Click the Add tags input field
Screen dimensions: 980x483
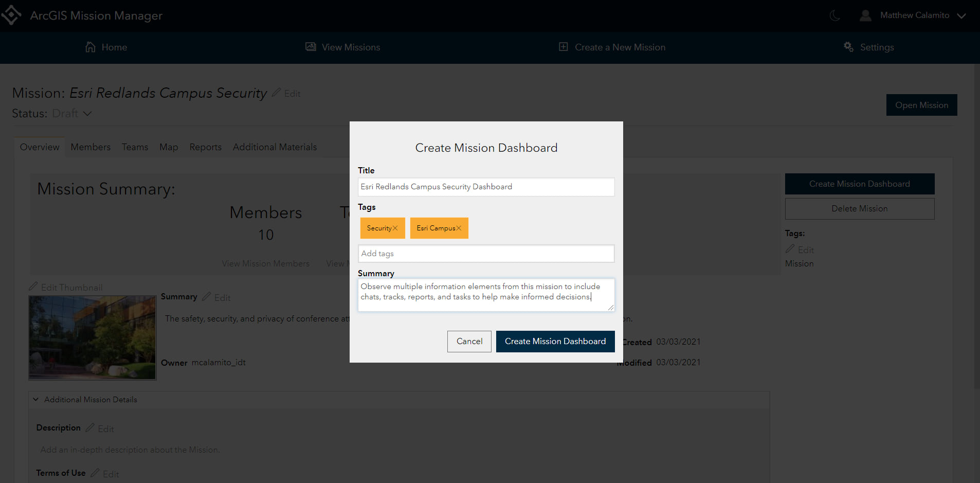(x=486, y=254)
